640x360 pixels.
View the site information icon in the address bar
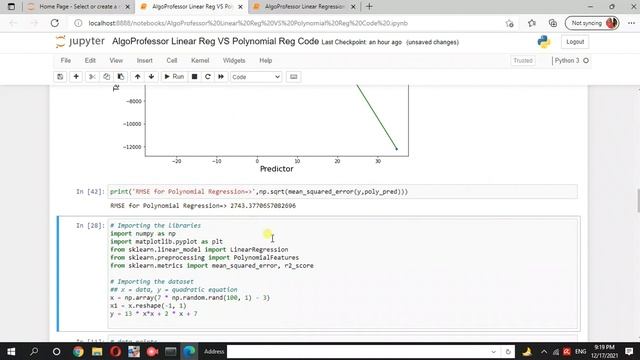click(x=78, y=23)
